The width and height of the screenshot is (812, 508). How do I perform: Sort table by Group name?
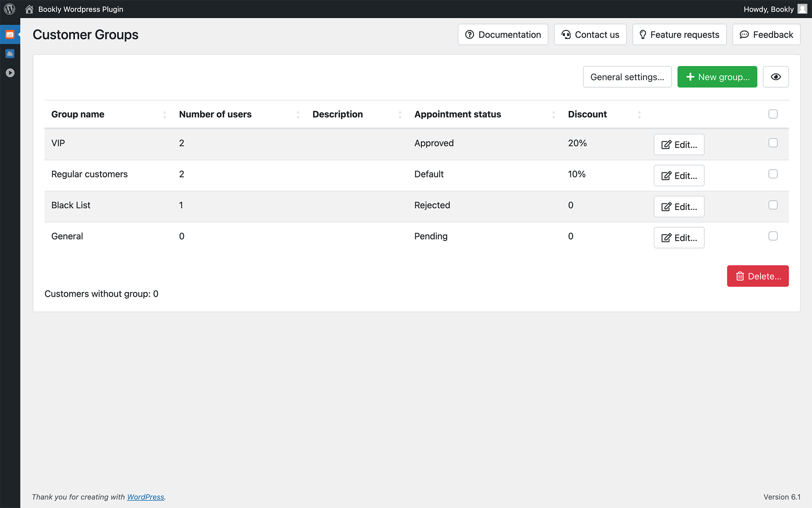pyautogui.click(x=78, y=114)
